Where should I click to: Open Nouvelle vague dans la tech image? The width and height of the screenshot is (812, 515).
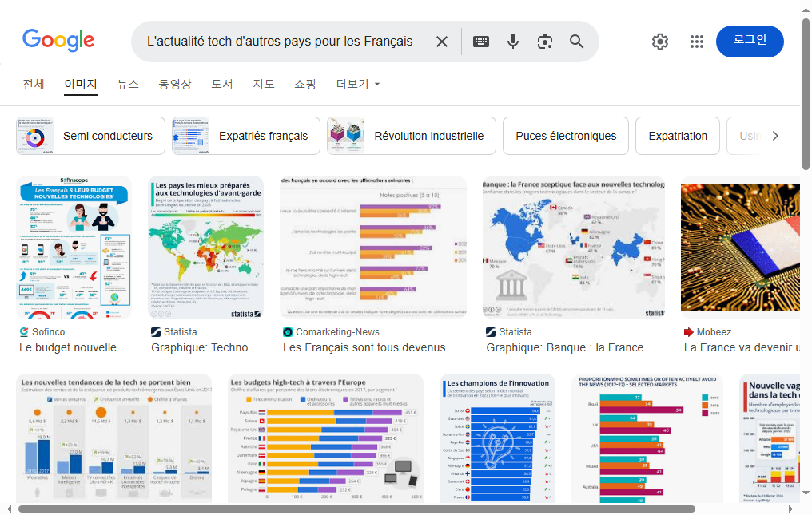click(x=770, y=438)
